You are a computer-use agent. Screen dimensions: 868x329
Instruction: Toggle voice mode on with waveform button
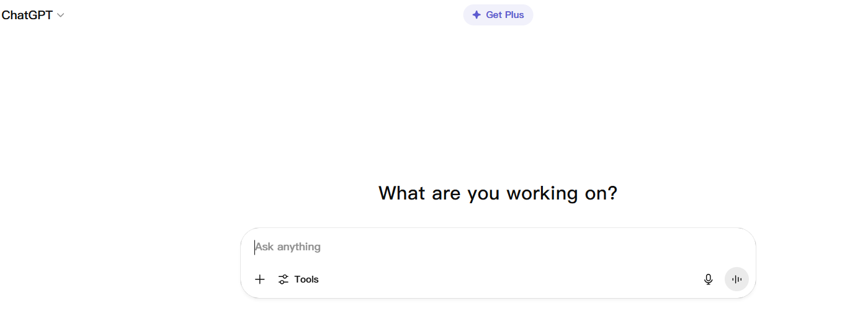tap(736, 279)
